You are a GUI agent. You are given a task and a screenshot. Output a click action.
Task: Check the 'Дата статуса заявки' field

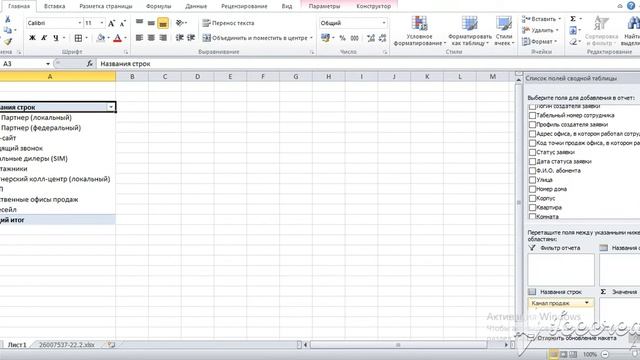532,161
